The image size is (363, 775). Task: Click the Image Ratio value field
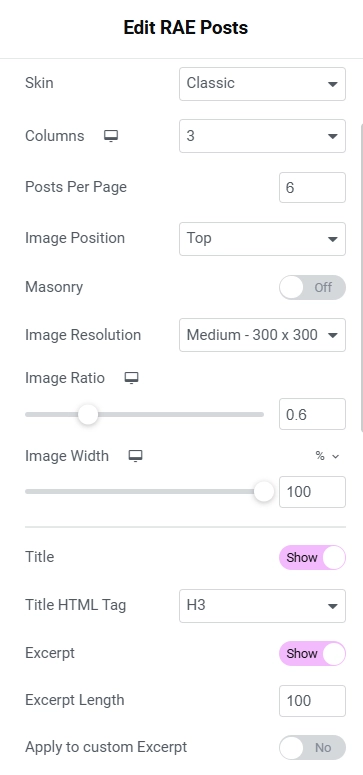(312, 414)
